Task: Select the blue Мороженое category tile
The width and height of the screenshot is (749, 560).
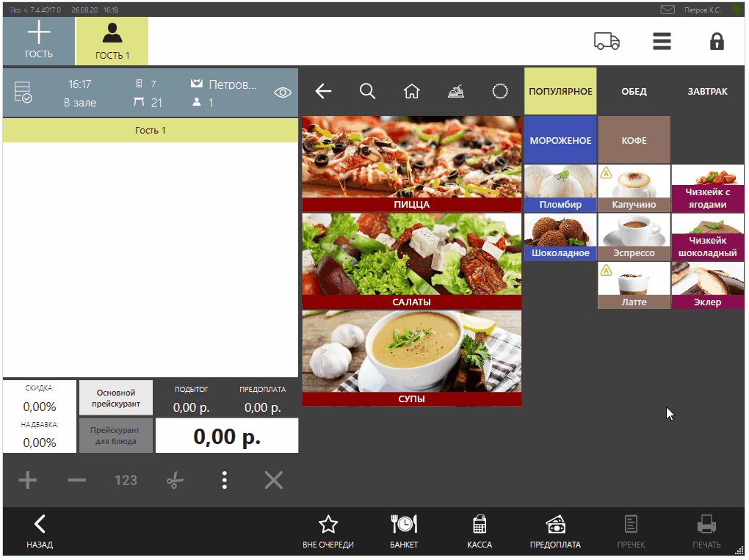Action: coord(560,140)
